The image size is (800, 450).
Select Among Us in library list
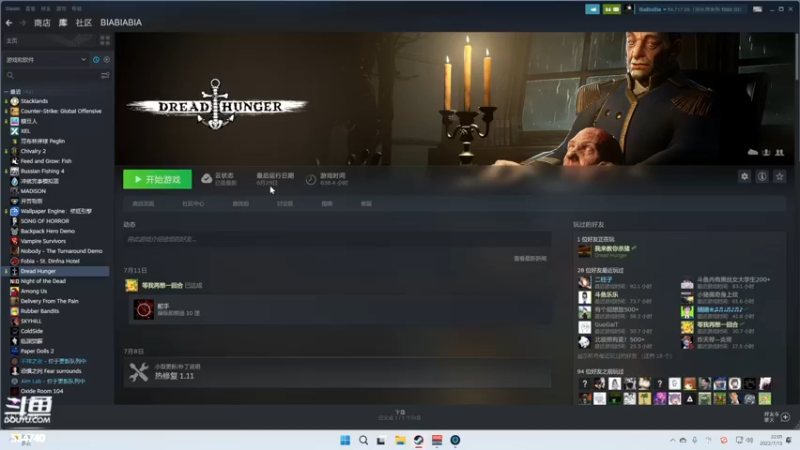[x=34, y=291]
